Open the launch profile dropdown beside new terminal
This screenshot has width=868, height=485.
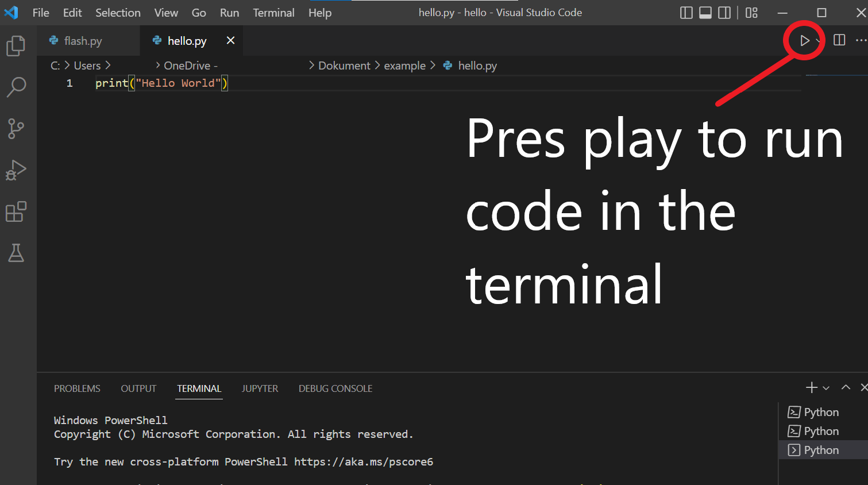click(826, 388)
